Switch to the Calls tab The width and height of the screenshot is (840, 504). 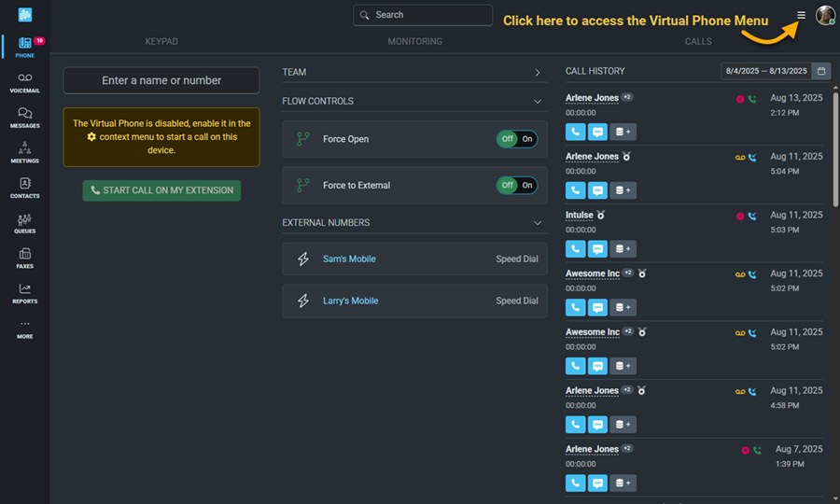click(x=698, y=41)
